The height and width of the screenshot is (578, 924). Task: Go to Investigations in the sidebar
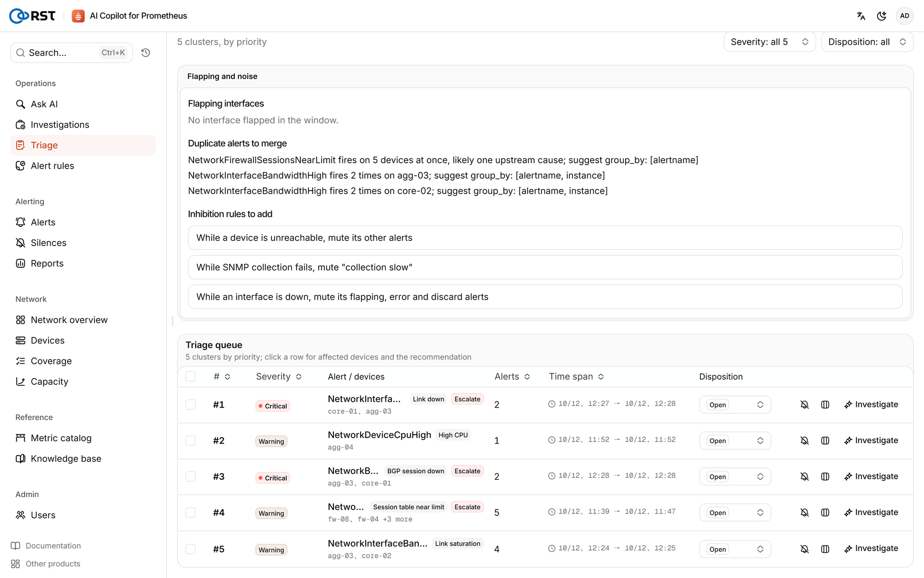point(83,125)
